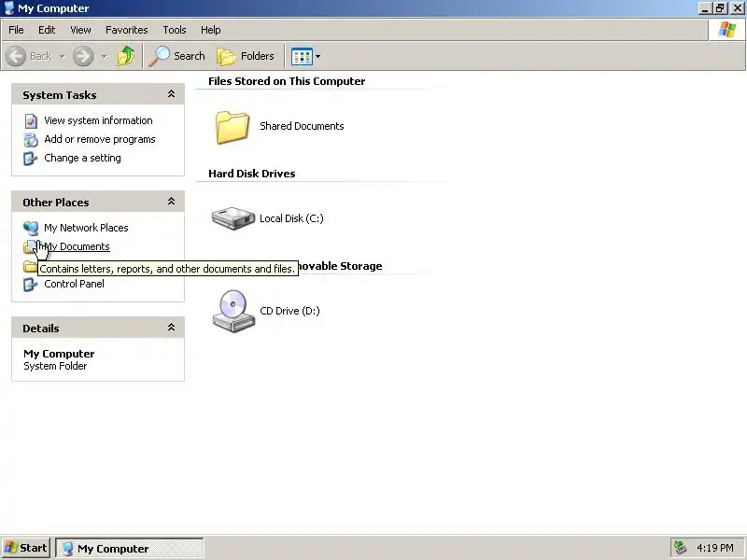Image resolution: width=747 pixels, height=560 pixels.
Task: Click the system information icon
Action: click(31, 121)
